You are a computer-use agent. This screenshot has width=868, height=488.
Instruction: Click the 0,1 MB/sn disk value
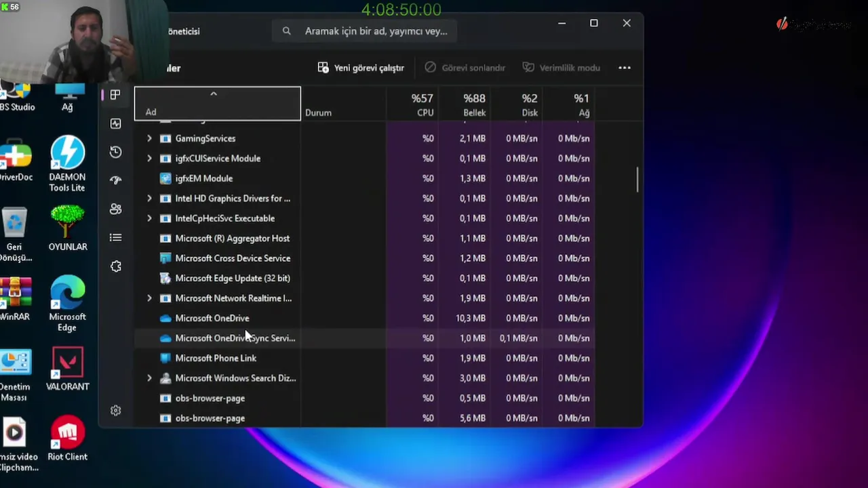519,338
